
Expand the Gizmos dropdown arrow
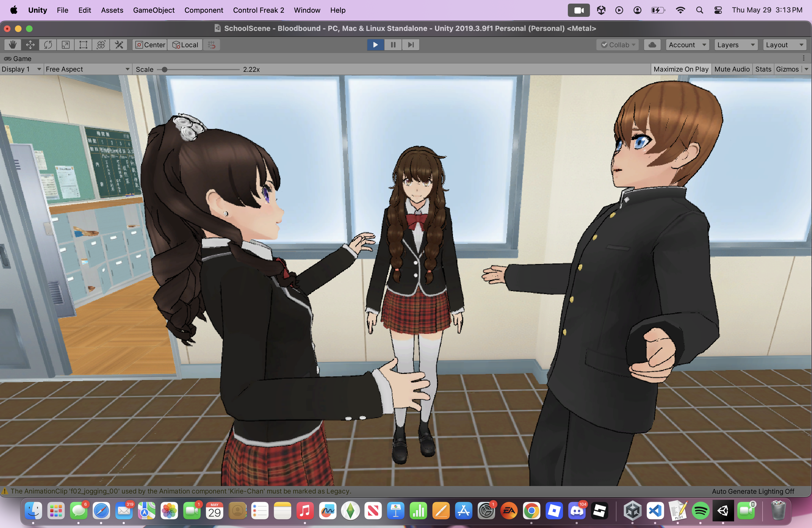806,69
